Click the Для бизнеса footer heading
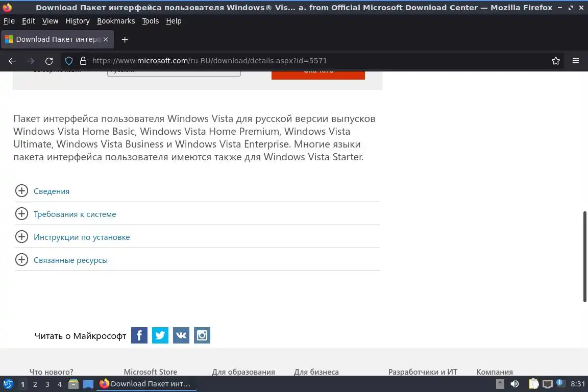The image size is (588, 392). click(316, 372)
